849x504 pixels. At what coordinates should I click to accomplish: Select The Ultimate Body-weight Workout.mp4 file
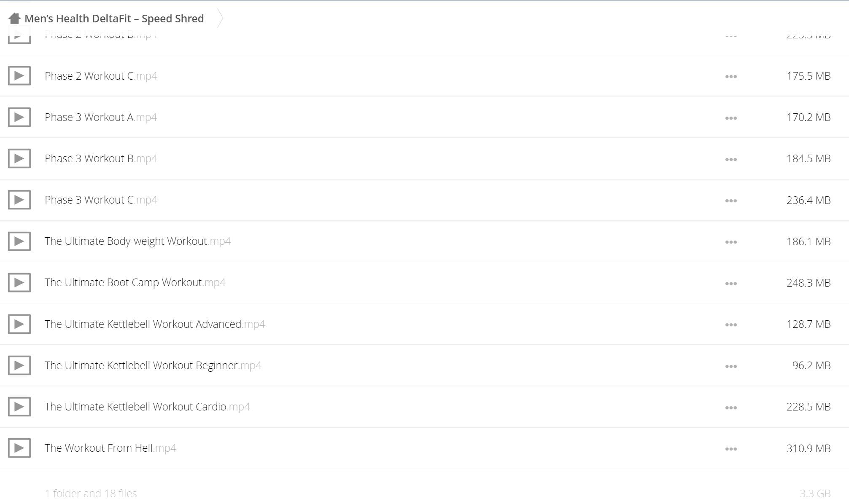coord(137,241)
